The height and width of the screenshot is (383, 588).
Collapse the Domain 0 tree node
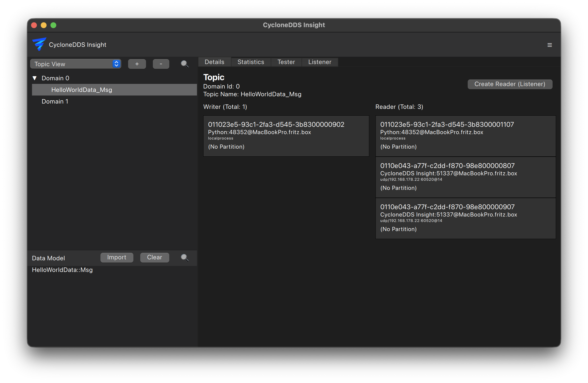[x=35, y=78]
